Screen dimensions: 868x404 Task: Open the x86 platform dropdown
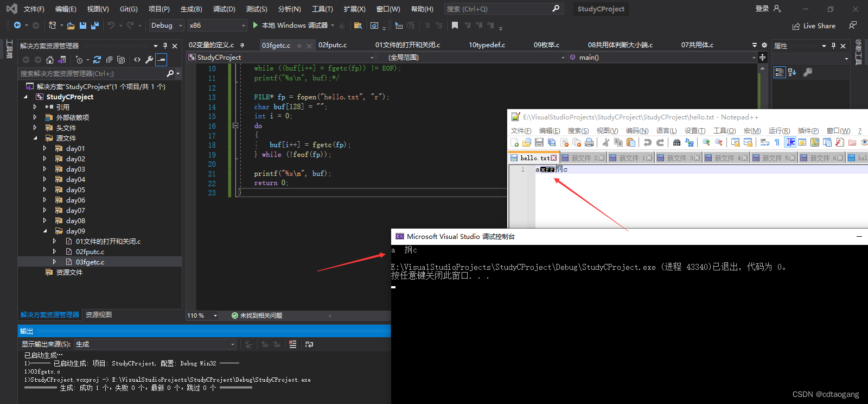(218, 26)
